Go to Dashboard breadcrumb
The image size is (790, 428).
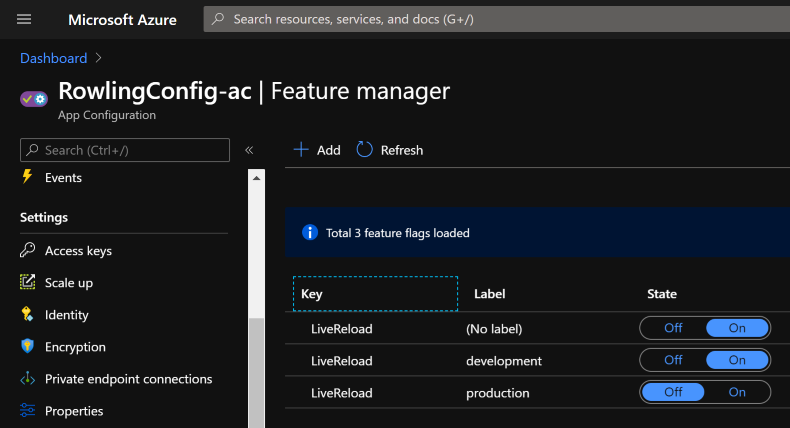pyautogui.click(x=53, y=58)
